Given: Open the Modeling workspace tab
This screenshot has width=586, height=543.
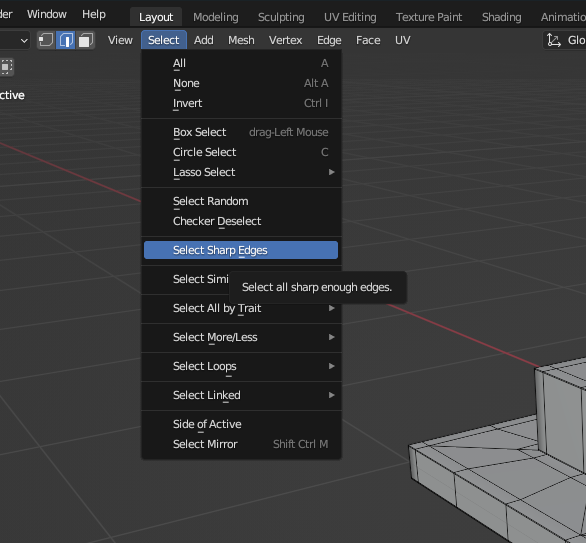Looking at the screenshot, I should [x=216, y=17].
